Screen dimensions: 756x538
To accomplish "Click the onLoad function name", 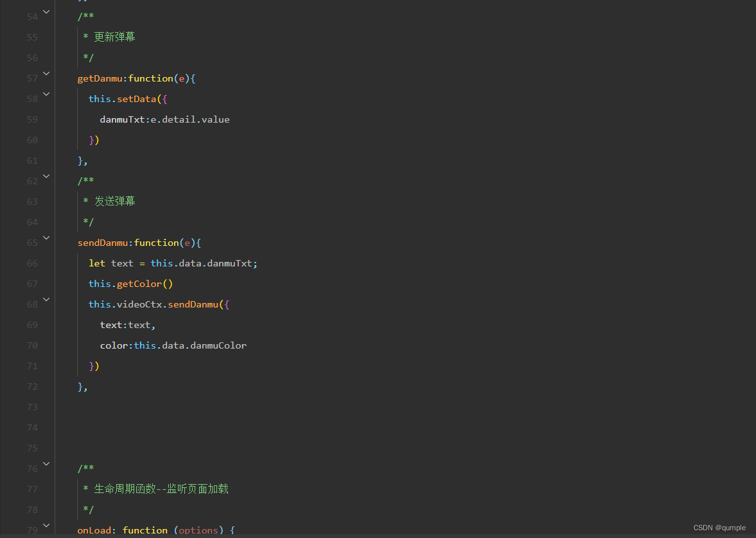I will [94, 530].
